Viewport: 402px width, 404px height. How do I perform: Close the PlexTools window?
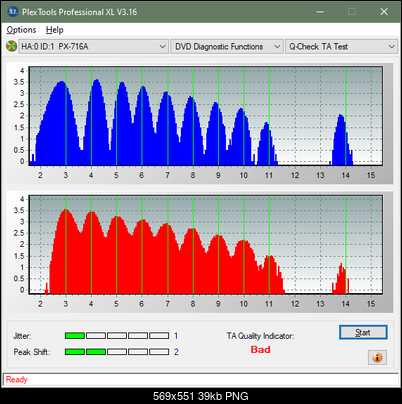[x=384, y=12]
